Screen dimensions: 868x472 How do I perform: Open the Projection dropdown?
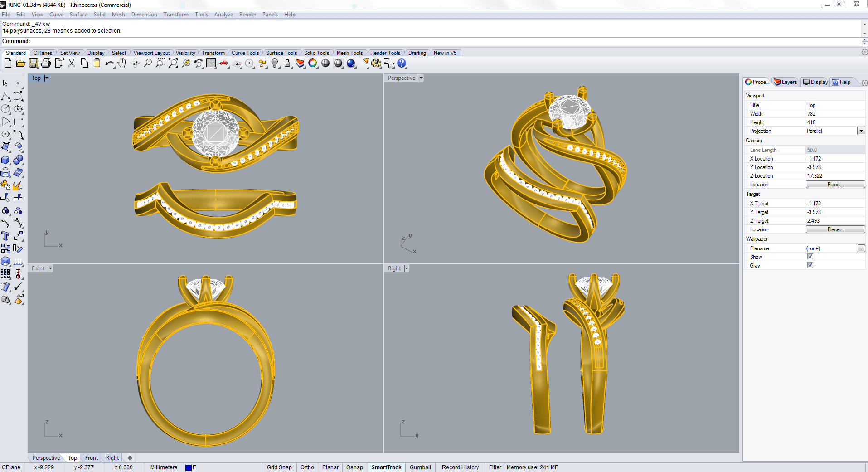(861, 131)
